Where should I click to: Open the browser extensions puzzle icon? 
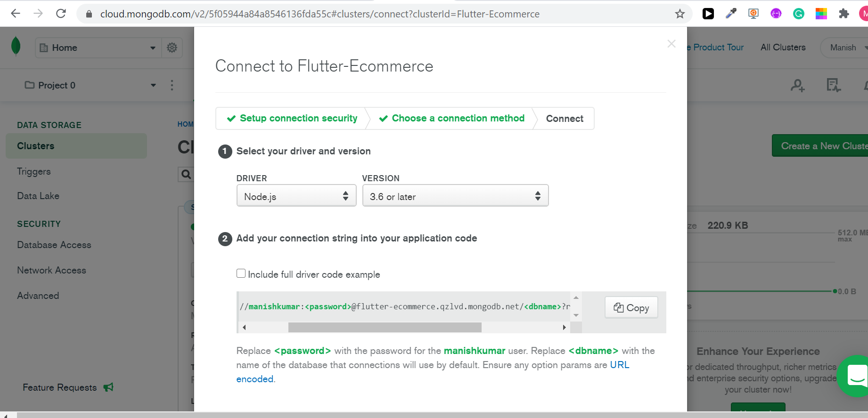(844, 14)
